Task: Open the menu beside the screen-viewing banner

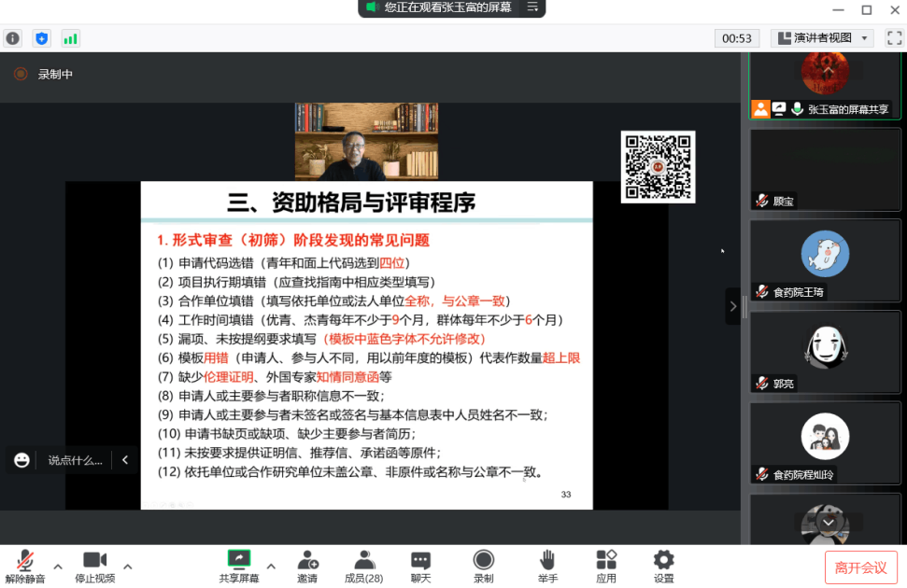Action: pyautogui.click(x=533, y=7)
